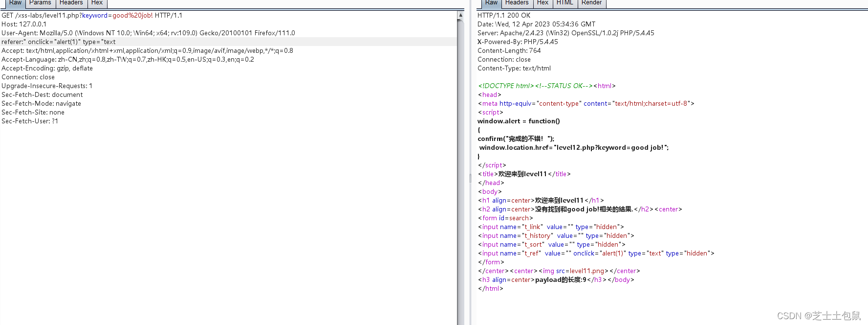Screen dimensions: 868x325
Task: Click the form id=search line
Action: tap(505, 218)
